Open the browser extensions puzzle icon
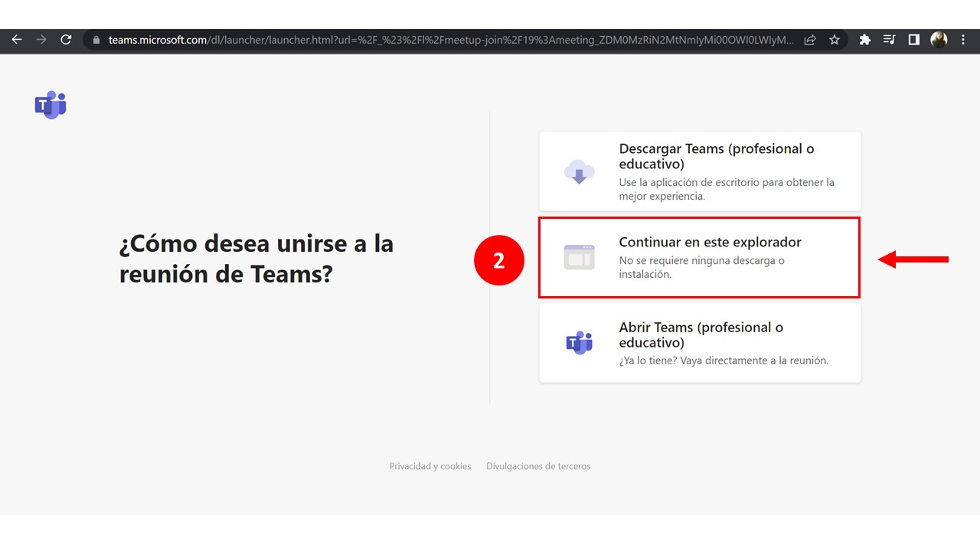Screen dimensions: 980x551 click(864, 40)
